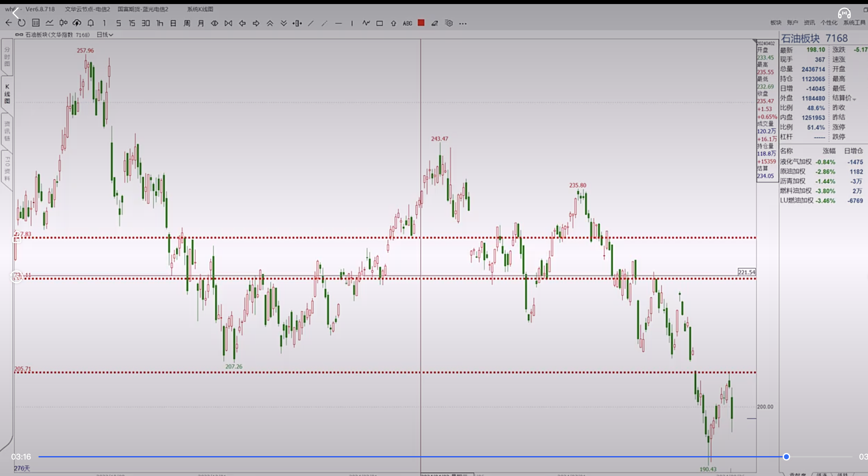Click the 原油加权 row link

(793, 172)
